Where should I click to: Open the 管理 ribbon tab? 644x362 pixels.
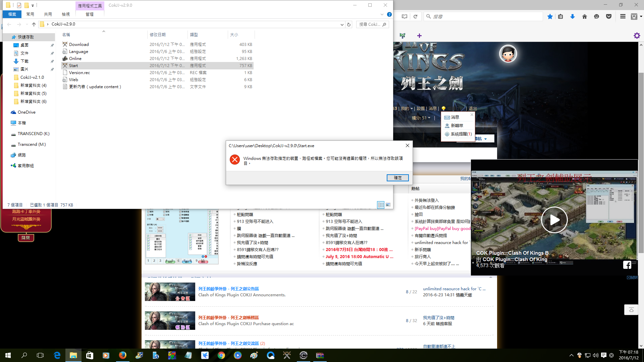(x=90, y=14)
